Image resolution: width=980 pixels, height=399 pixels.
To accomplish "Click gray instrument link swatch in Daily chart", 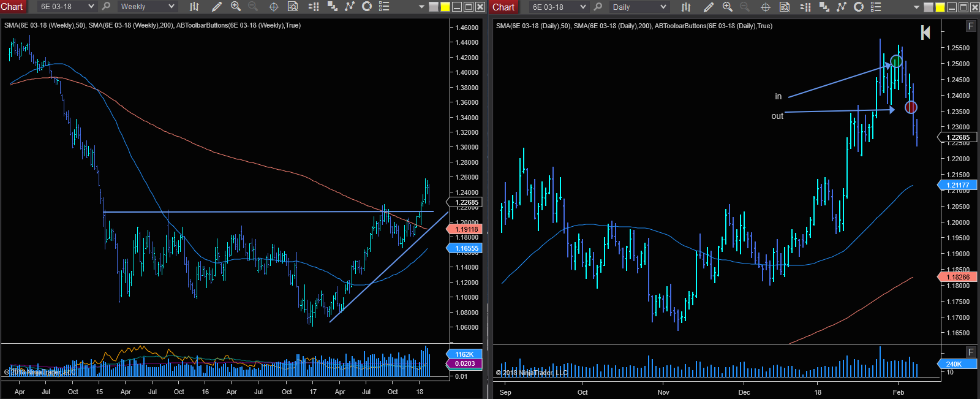I will pyautogui.click(x=929, y=7).
